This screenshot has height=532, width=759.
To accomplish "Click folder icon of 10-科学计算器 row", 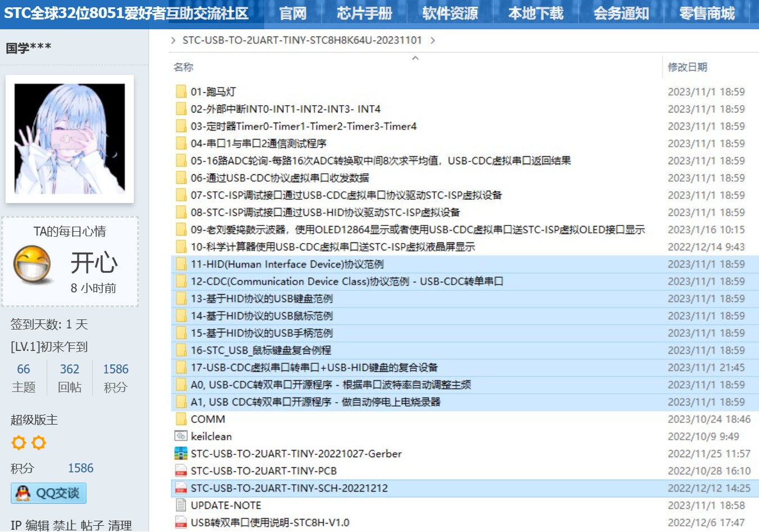I will [x=181, y=247].
